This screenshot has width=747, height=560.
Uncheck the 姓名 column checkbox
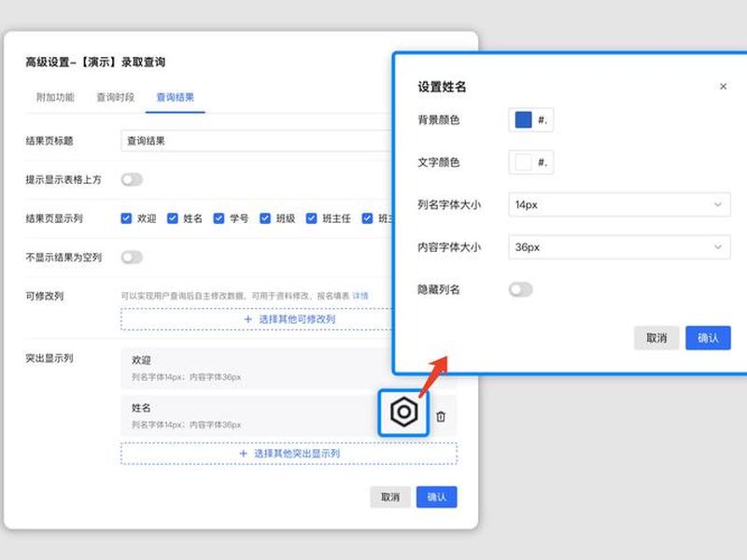[173, 218]
